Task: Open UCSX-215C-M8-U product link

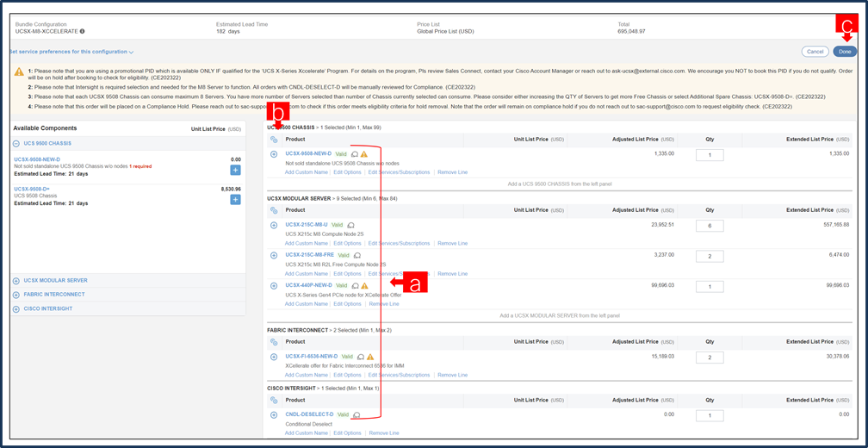Action: click(x=307, y=225)
